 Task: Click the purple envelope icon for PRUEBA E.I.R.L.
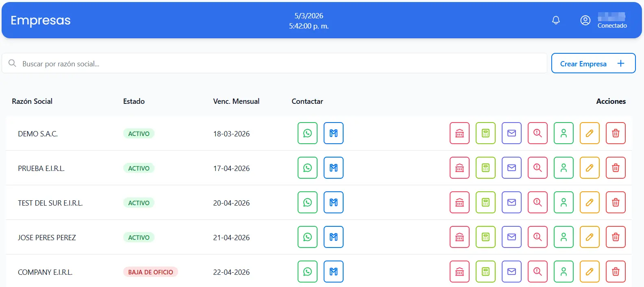(x=511, y=168)
